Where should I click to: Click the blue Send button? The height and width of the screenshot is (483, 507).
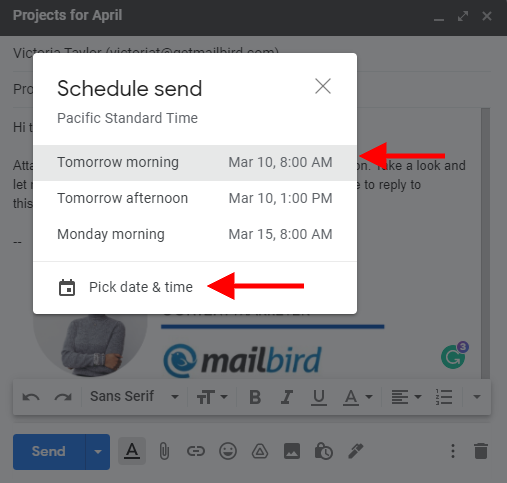pos(49,452)
